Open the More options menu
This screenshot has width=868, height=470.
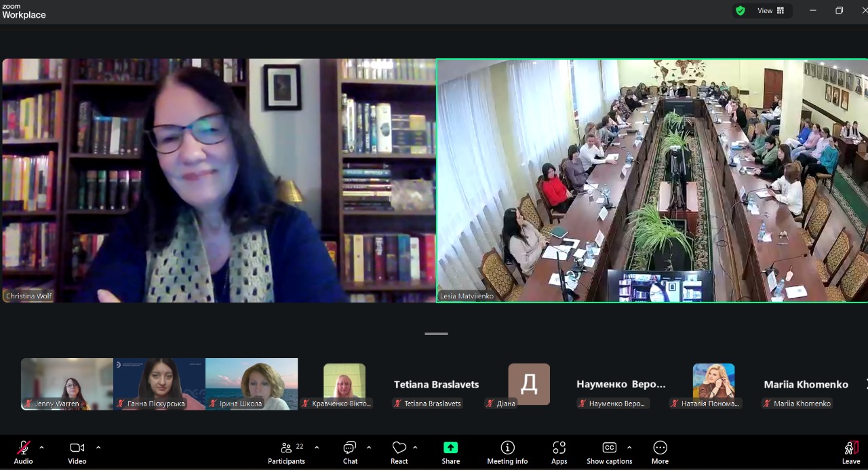pyautogui.click(x=660, y=452)
